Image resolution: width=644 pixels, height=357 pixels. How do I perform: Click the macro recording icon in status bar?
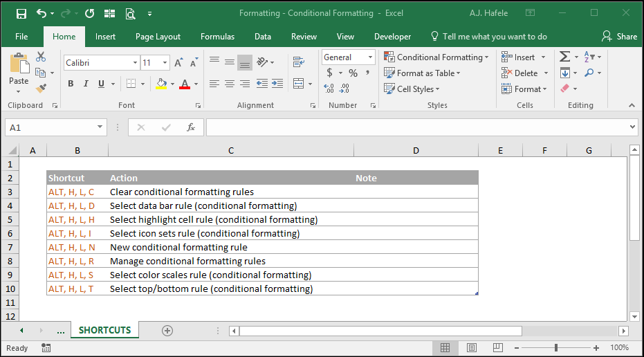tap(46, 348)
